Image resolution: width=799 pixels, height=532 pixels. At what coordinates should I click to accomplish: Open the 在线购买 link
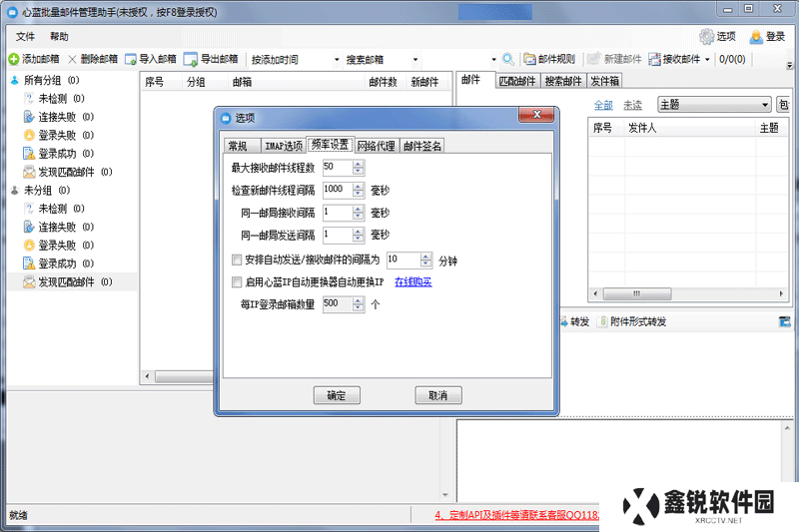tap(413, 282)
